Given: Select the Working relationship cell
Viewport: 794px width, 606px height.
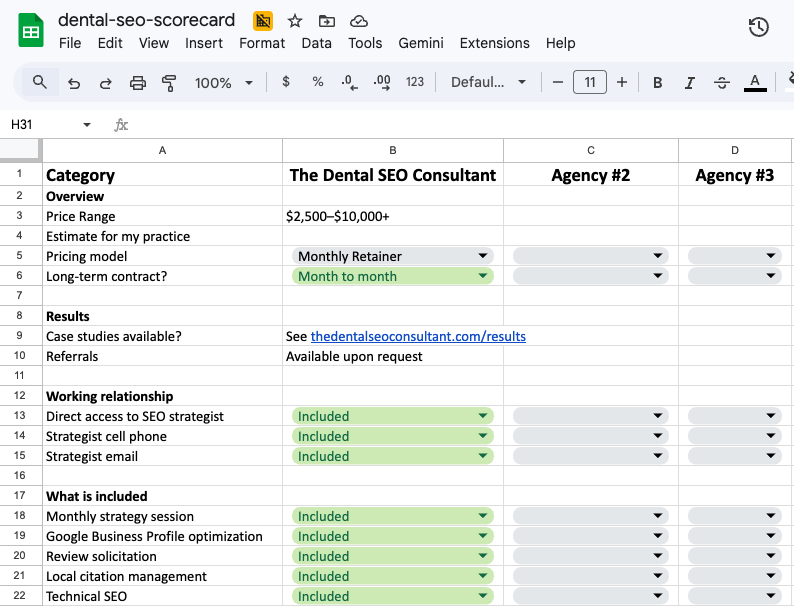Looking at the screenshot, I should coord(162,396).
